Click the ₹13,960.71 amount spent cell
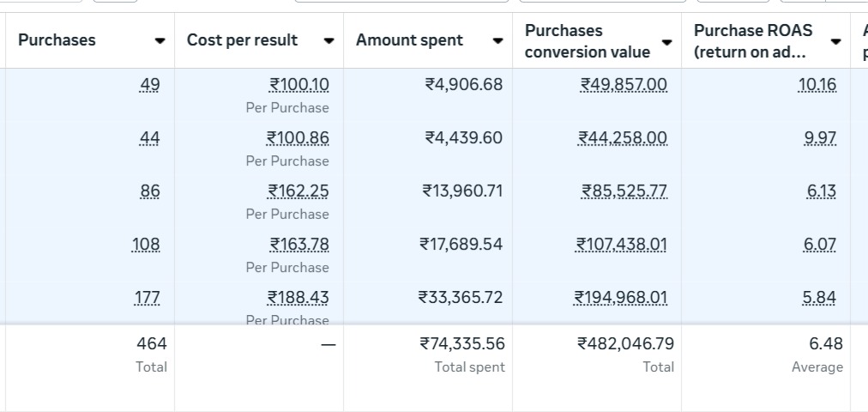The image size is (868, 412). click(x=462, y=191)
